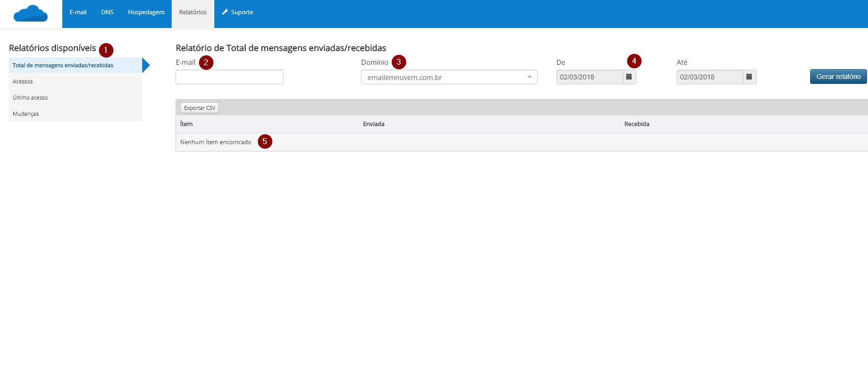Choose the Último acesso report
868x378 pixels.
tap(30, 98)
